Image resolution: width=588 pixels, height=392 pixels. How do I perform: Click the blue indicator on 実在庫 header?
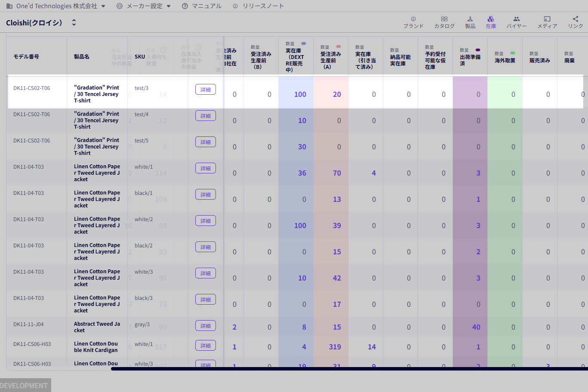coord(304,43)
